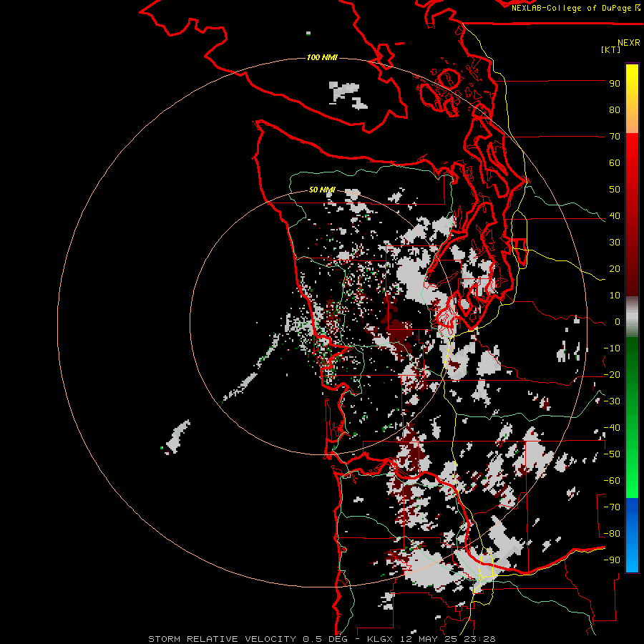
Task: Click the 50 value on the velocity scale
Action: click(615, 190)
